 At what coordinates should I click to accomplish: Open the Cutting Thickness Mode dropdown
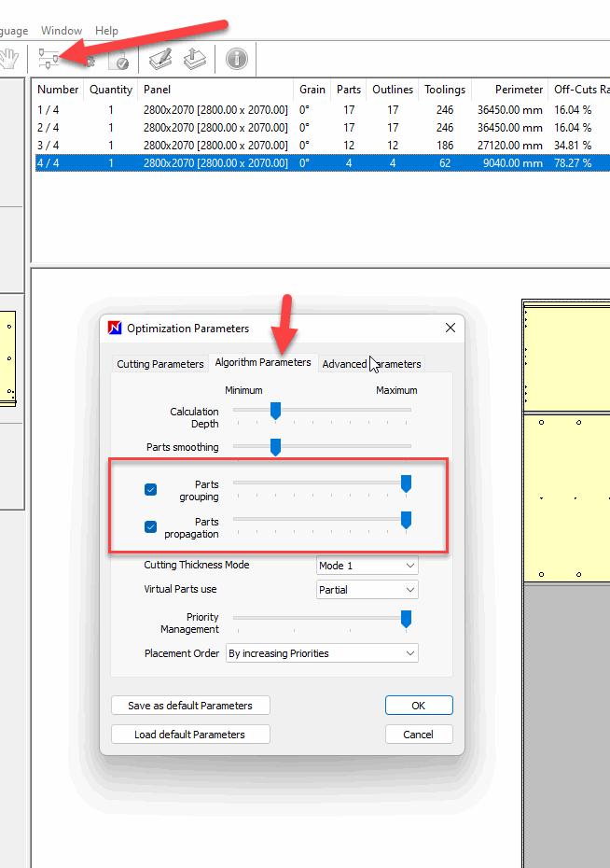coord(367,566)
